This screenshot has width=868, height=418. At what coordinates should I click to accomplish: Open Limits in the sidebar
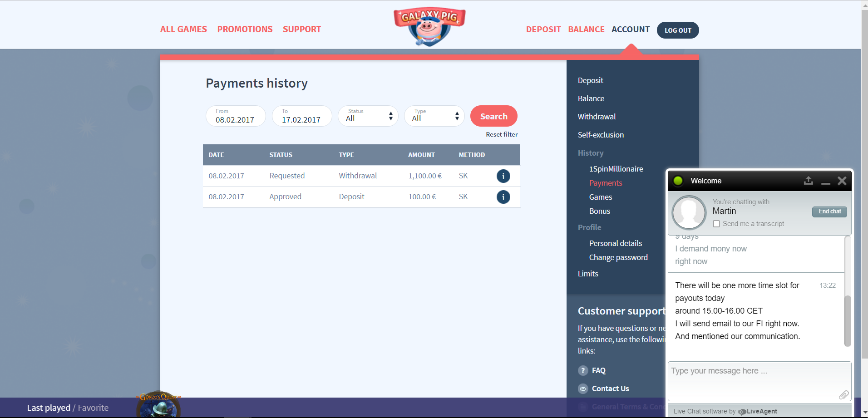588,274
